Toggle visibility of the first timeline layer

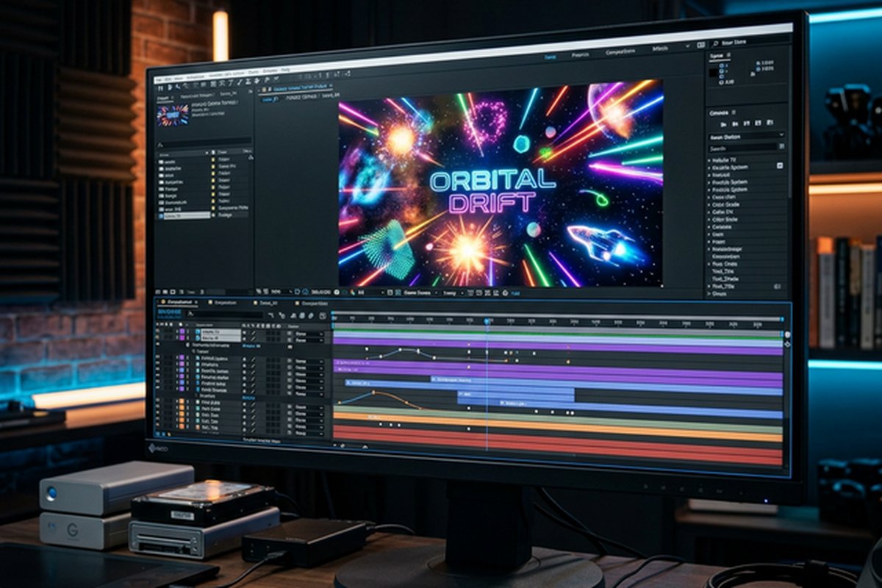coord(157,331)
